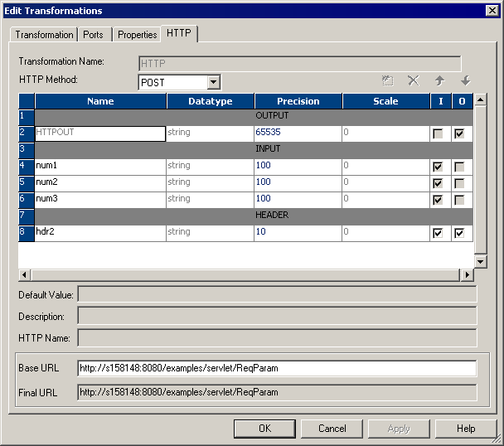Screen dimensions: 504x446
Task: Click the Cancel button
Action: [332, 429]
